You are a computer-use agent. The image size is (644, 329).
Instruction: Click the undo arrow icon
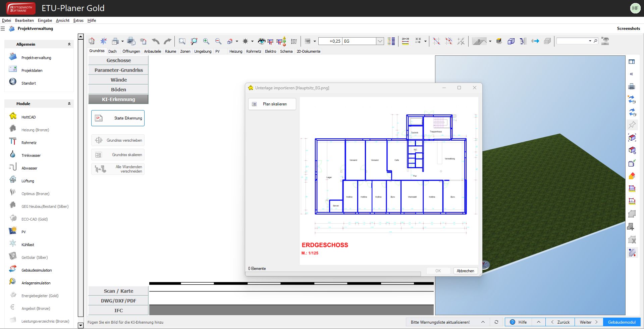click(x=155, y=41)
